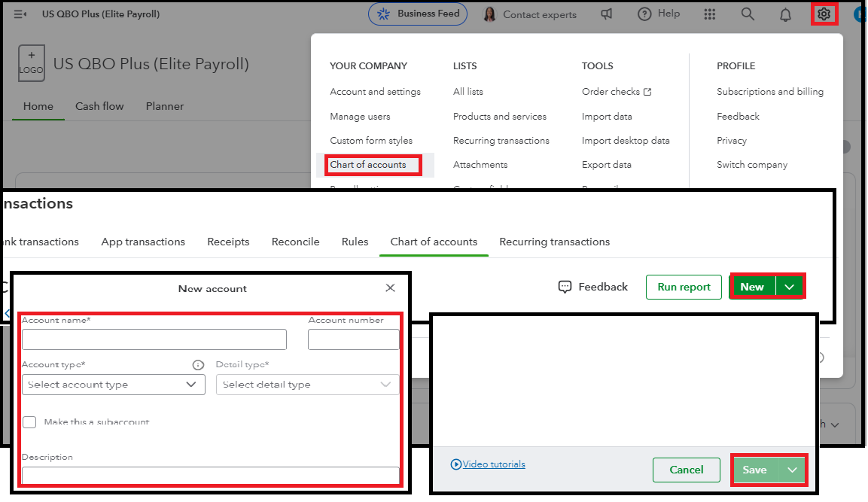
Task: Open Manage users
Action: pyautogui.click(x=360, y=117)
